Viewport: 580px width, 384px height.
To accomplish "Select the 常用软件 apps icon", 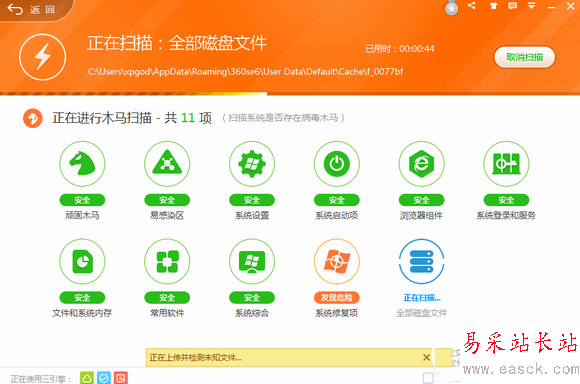I will click(x=167, y=262).
